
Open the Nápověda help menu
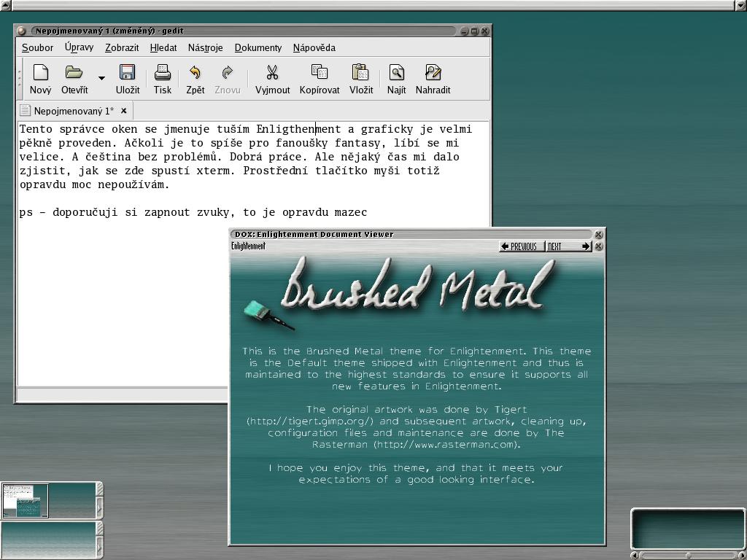[314, 47]
